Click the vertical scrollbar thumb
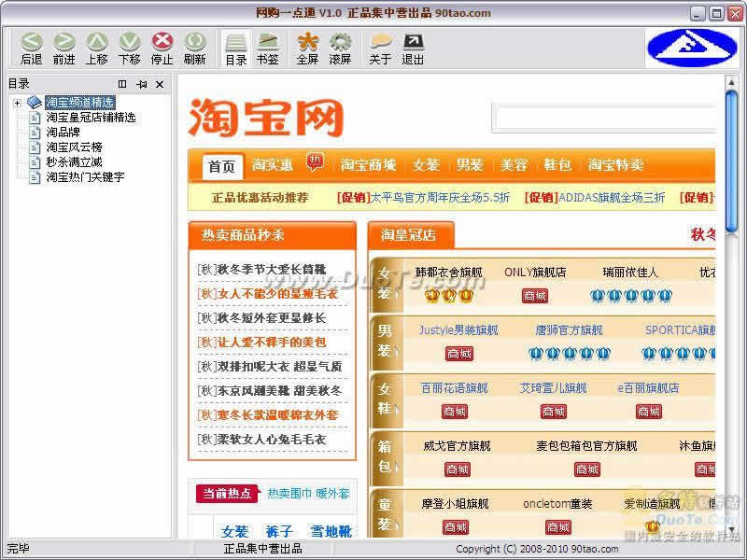 pyautogui.click(x=731, y=161)
